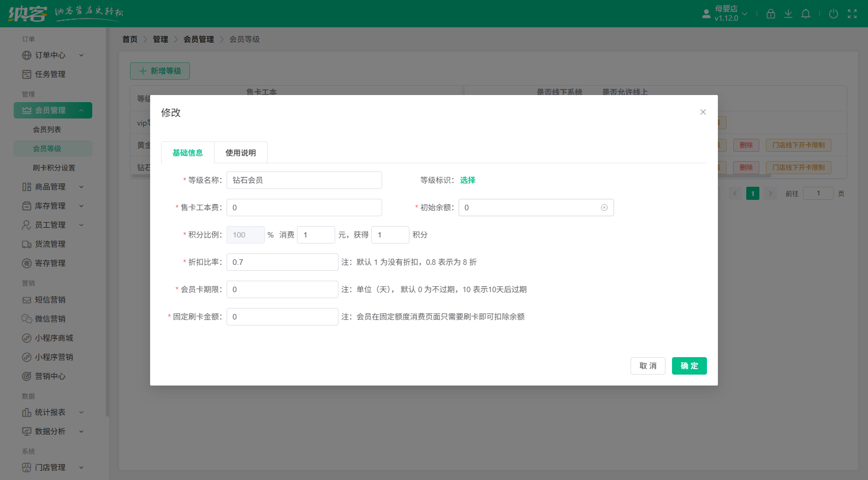Expand the 商品管理 sidebar menu
The image size is (868, 480).
point(52,187)
